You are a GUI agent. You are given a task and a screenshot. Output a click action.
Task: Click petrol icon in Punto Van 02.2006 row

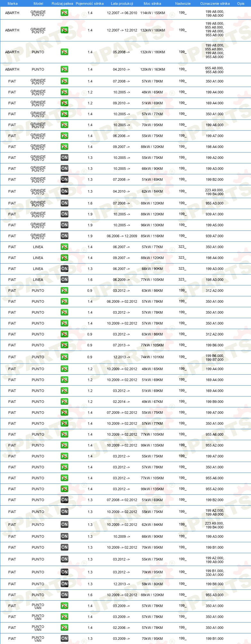click(x=64, y=628)
